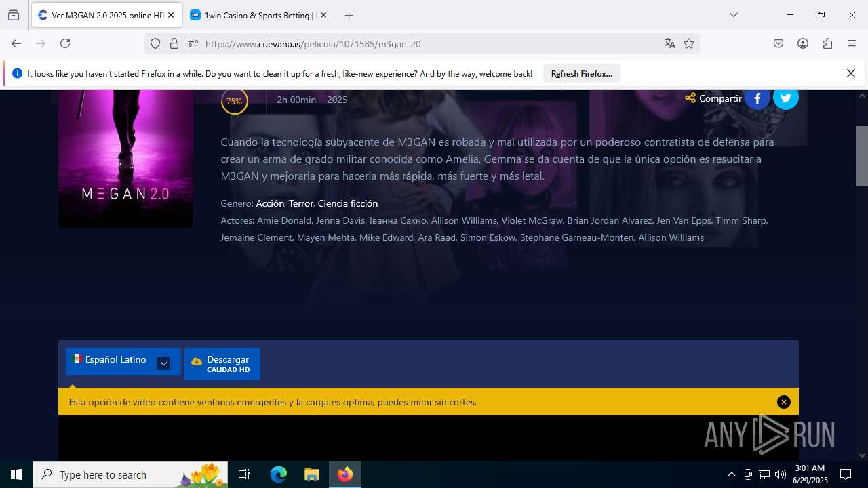Click Descargar Calidad HD button
Viewport: 868px width, 488px height.
click(x=222, y=364)
